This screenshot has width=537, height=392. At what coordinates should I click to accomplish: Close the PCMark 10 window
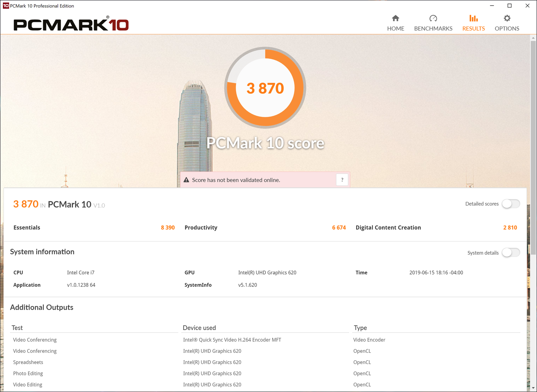(528, 6)
